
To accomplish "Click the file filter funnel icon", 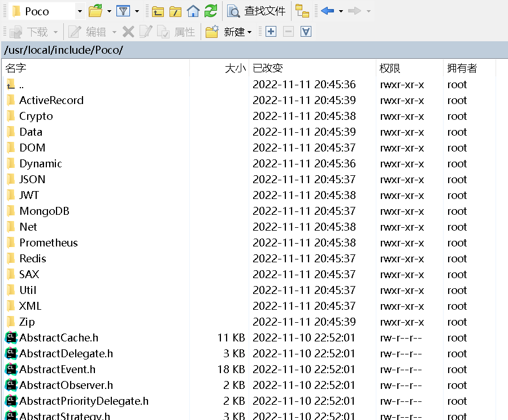I will 123,11.
